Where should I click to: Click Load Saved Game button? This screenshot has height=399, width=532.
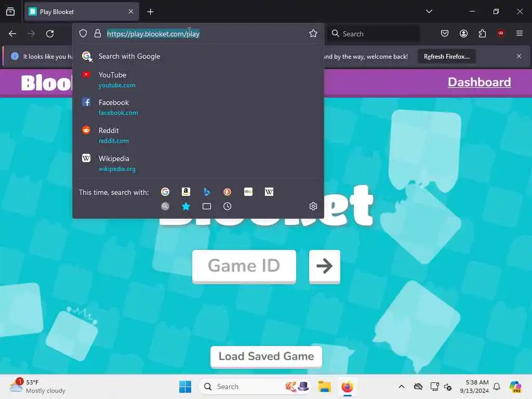point(267,356)
